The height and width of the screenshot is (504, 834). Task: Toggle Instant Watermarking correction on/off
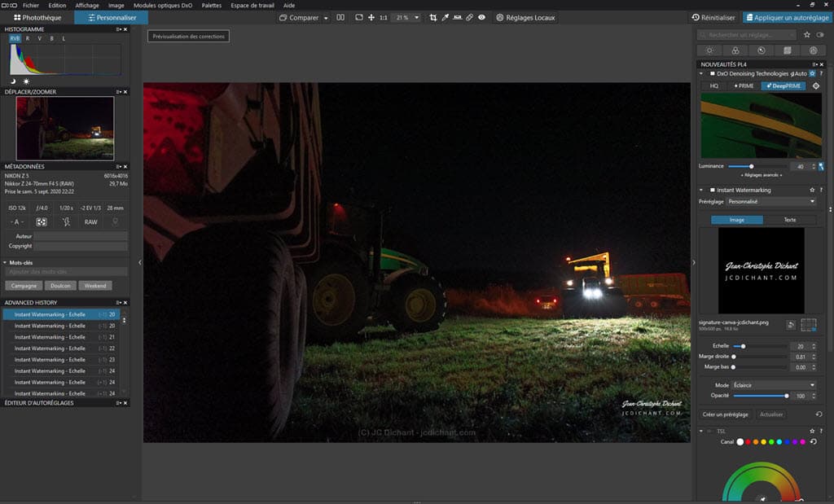[x=712, y=190]
